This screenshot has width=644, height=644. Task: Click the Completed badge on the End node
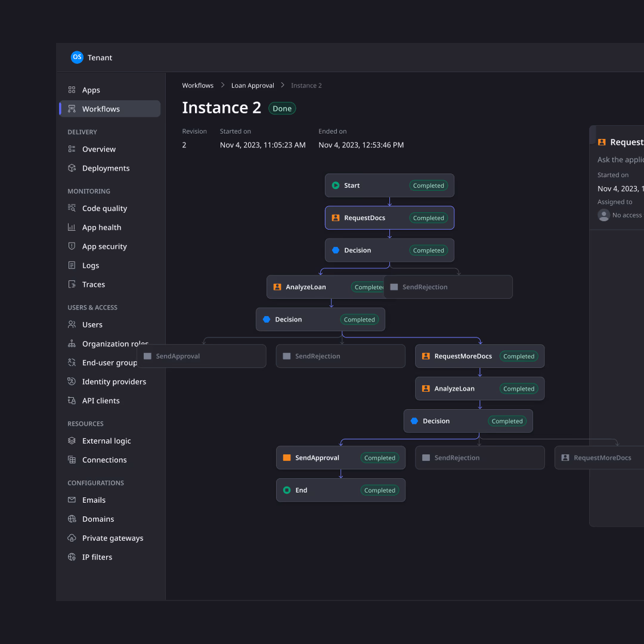coord(380,490)
